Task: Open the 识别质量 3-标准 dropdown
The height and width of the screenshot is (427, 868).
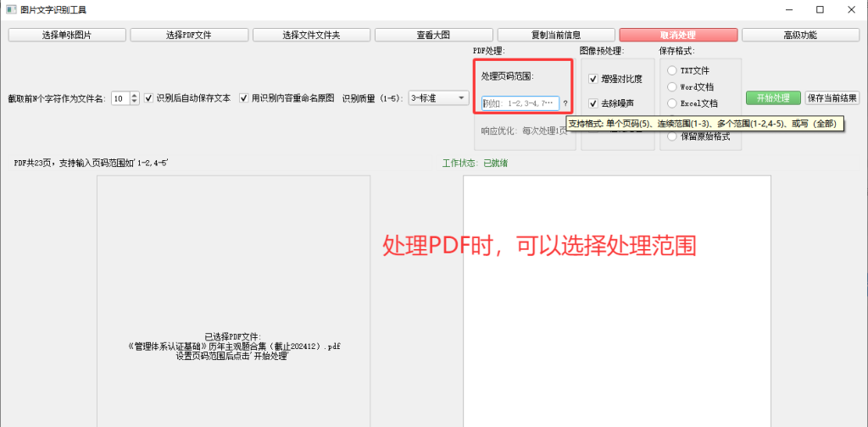Action: click(439, 98)
